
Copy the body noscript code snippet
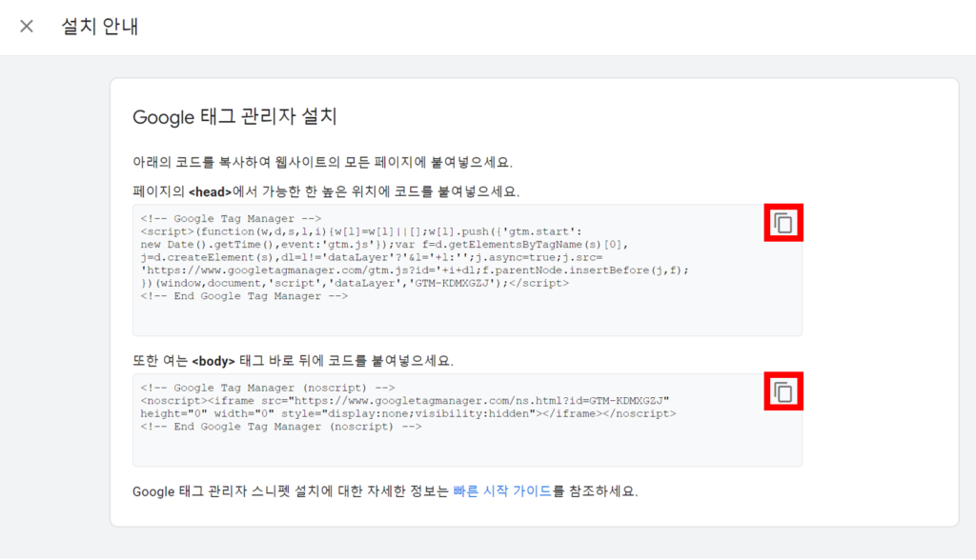coord(783,391)
